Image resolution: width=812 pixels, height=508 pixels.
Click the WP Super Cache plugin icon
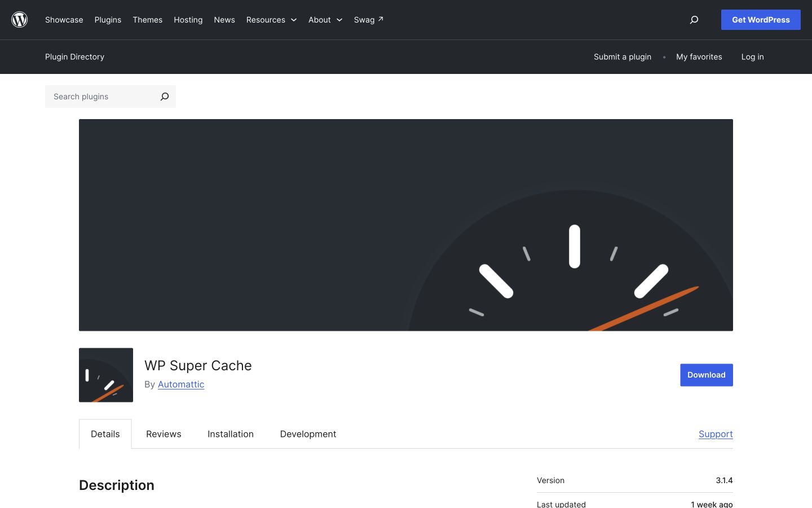(106, 375)
